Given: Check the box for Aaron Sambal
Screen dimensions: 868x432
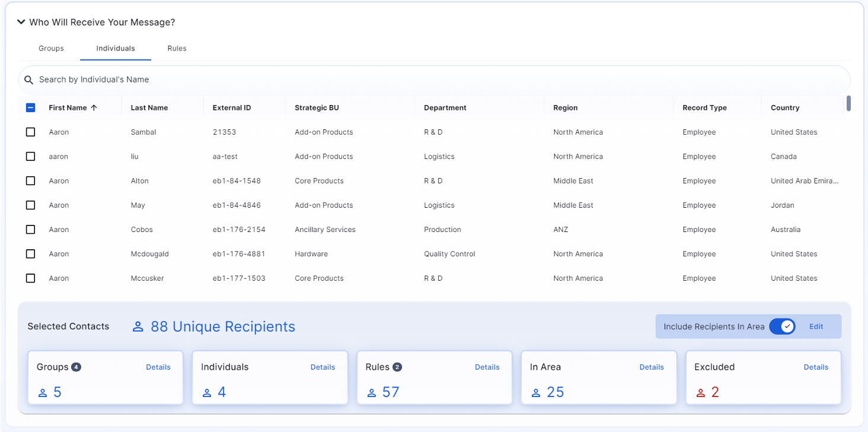Looking at the screenshot, I should tap(31, 132).
